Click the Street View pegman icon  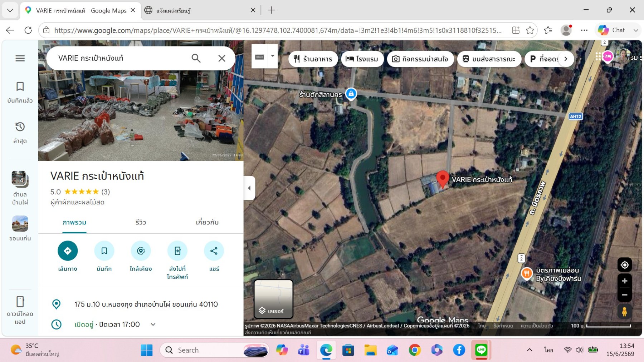pos(625,311)
